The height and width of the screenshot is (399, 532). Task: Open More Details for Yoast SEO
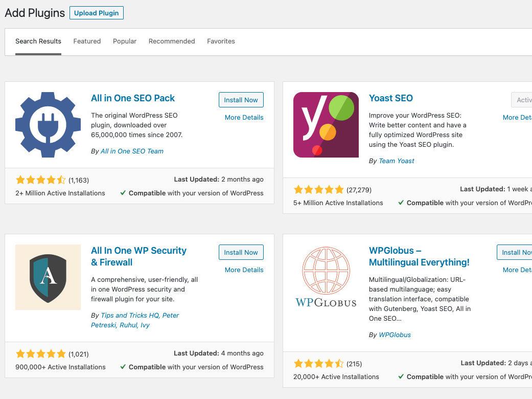(x=517, y=118)
